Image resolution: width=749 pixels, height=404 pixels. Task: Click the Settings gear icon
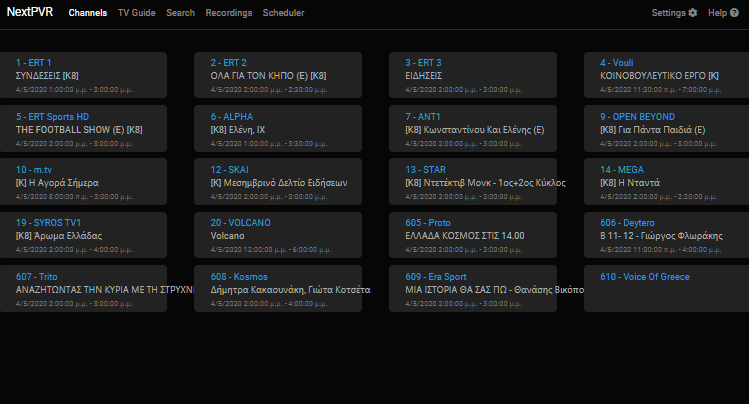tap(693, 13)
